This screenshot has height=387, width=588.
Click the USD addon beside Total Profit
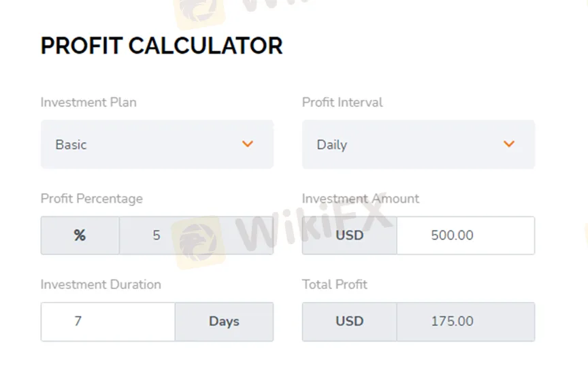pyautogui.click(x=349, y=321)
